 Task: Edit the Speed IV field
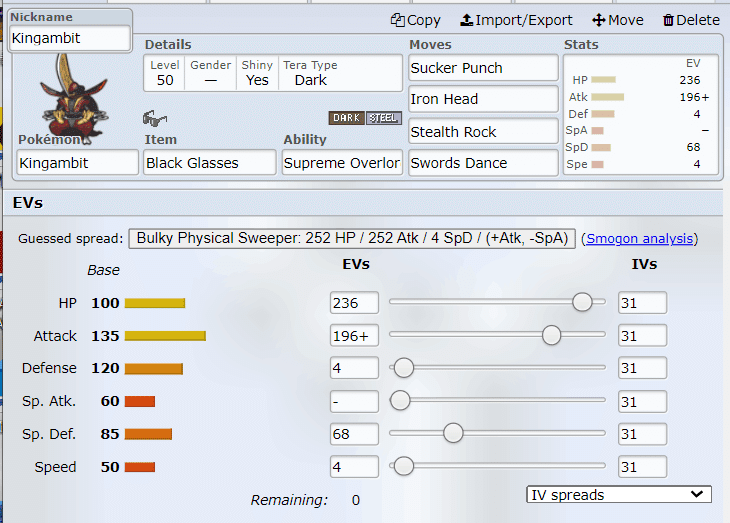pyautogui.click(x=642, y=467)
